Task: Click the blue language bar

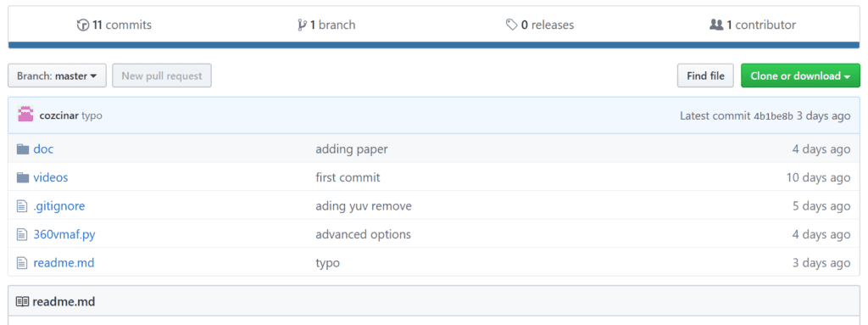Action: pos(434,45)
